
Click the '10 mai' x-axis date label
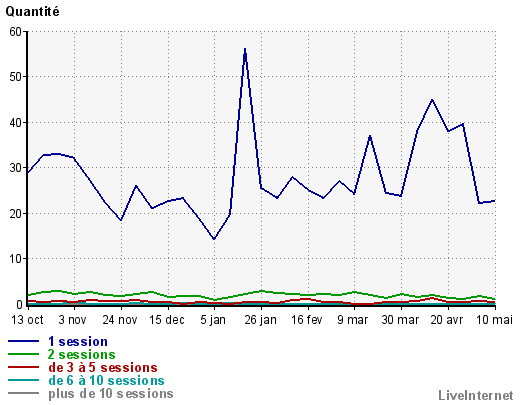tap(494, 320)
